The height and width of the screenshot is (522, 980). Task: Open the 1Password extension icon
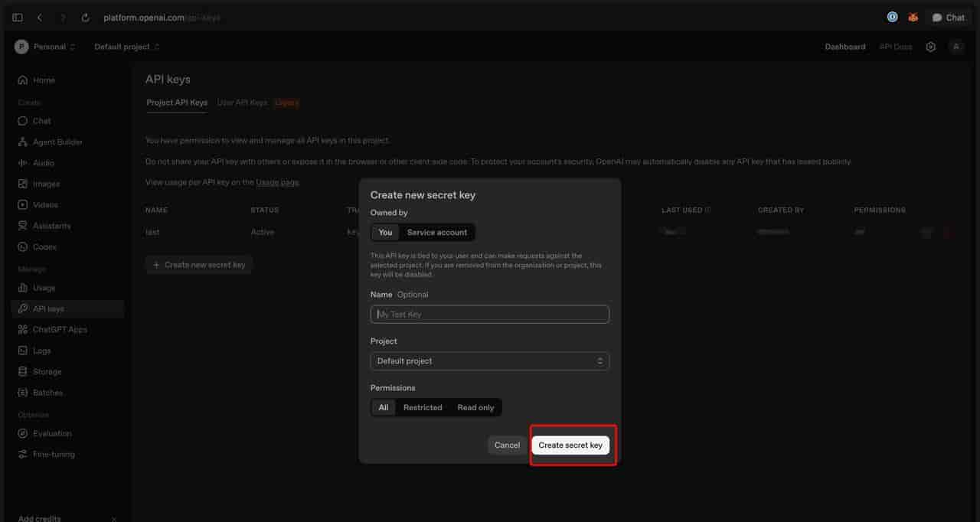[x=892, y=17]
